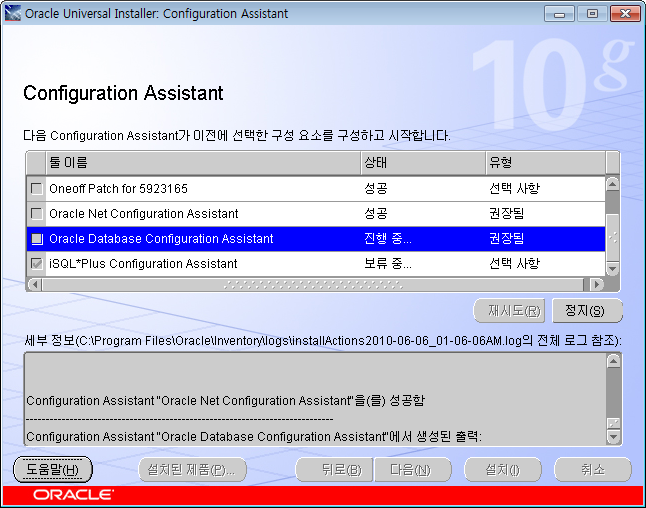Image resolution: width=646 pixels, height=508 pixels.
Task: Click the 툴 이름 column header
Action: 203,163
